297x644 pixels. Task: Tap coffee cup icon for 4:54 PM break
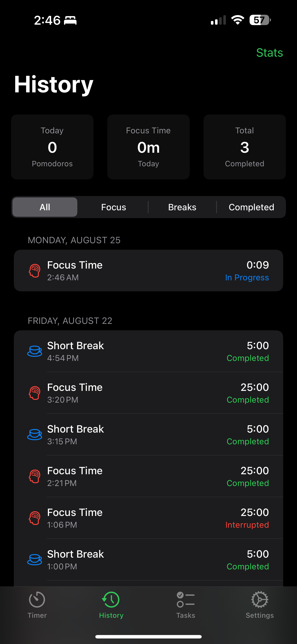pos(35,351)
